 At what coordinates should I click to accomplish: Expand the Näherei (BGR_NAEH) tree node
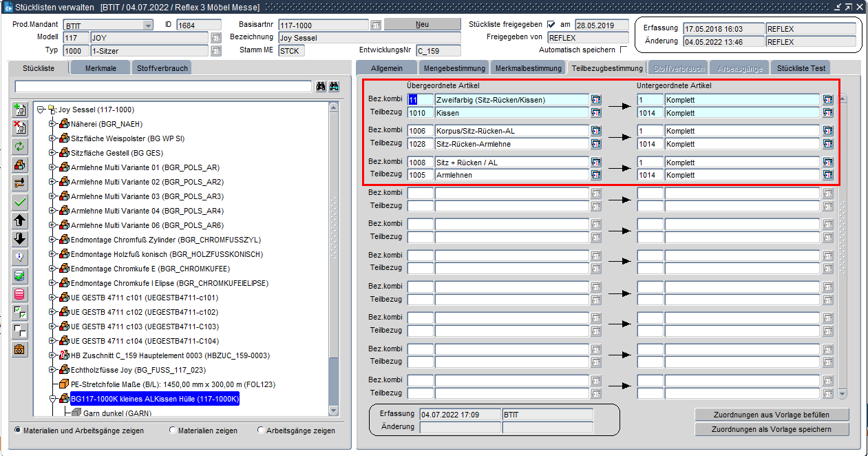(x=52, y=124)
